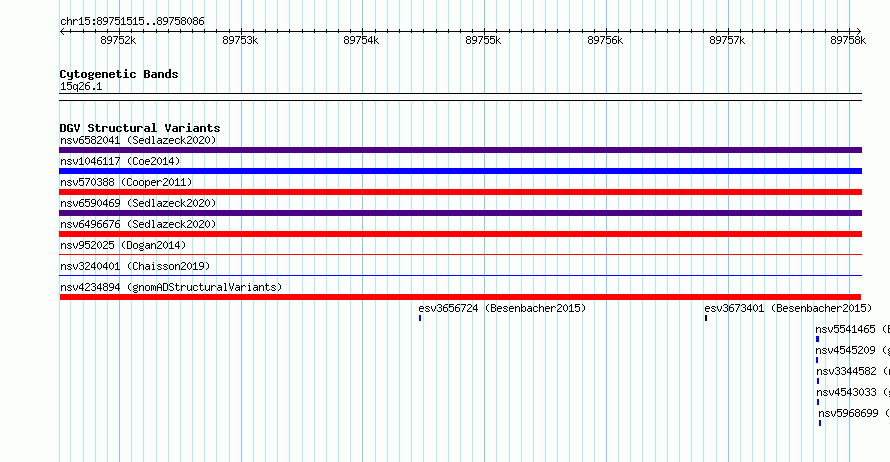Click the red bar under nsv6496676
890x462 pixels.
[460, 234]
